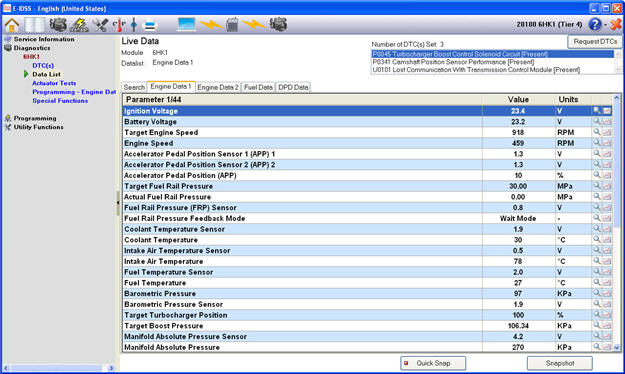
Task: Switch to the Engine Data 2 tab
Action: pyautogui.click(x=218, y=87)
